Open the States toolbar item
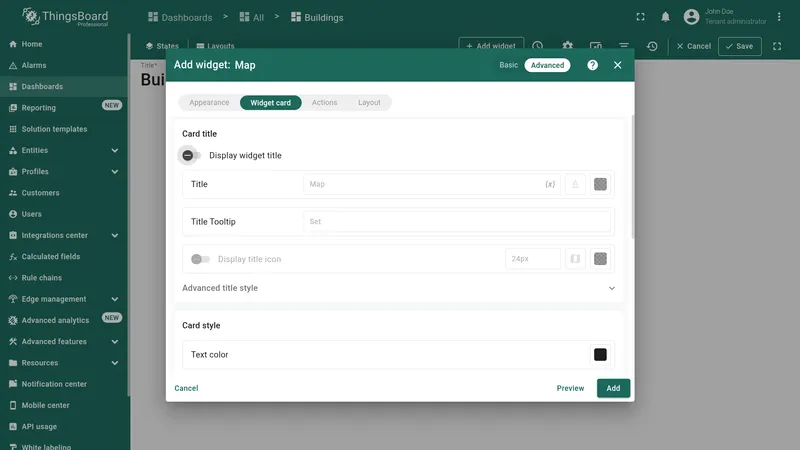This screenshot has height=450, width=800. (162, 46)
